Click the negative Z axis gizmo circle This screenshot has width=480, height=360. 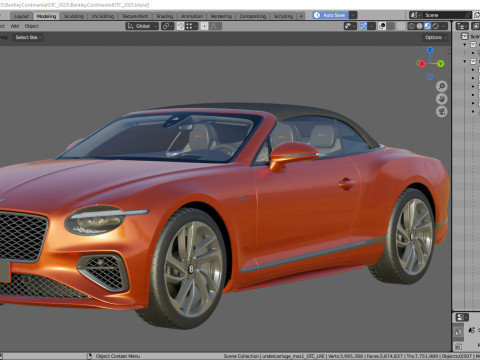pyautogui.click(x=430, y=77)
